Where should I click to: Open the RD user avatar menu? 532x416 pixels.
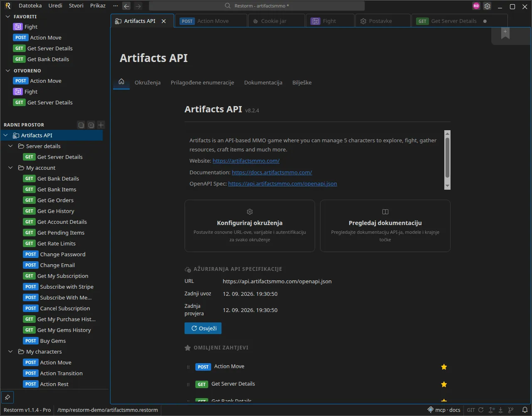point(476,6)
